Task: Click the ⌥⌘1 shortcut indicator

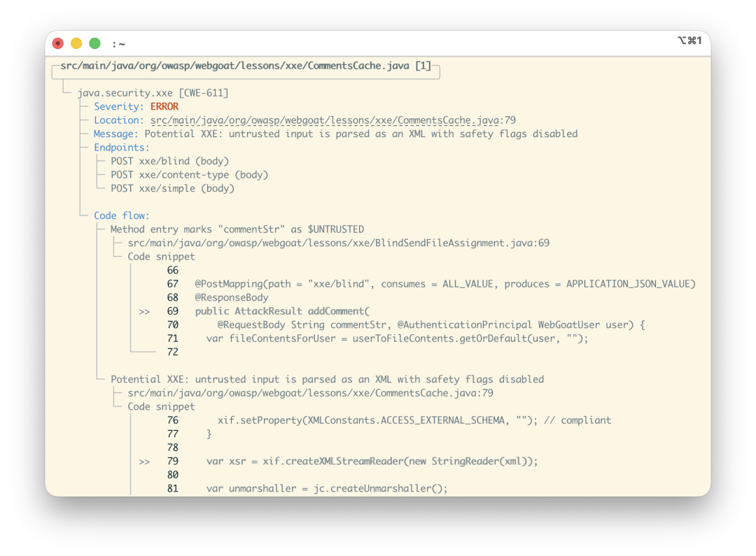Action: tap(689, 41)
